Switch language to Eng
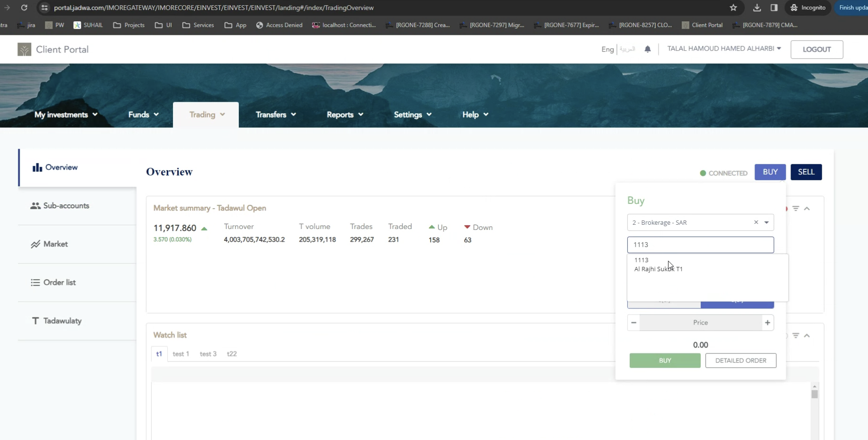 pyautogui.click(x=608, y=49)
